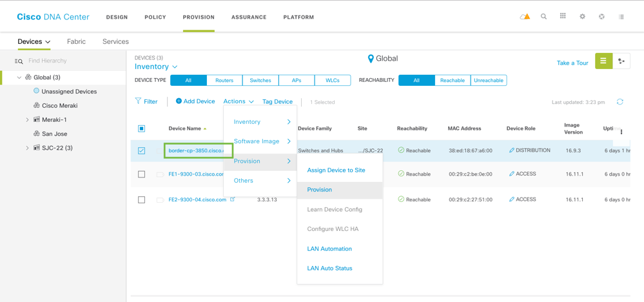Viewport: 644px width, 302px height.
Task: Click Take a Tour link
Action: 572,63
